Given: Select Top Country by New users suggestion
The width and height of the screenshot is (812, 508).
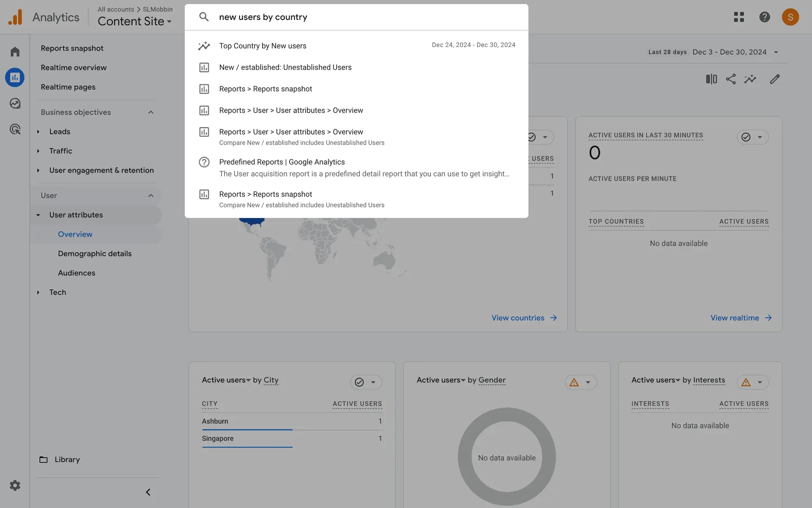Looking at the screenshot, I should coord(263,46).
